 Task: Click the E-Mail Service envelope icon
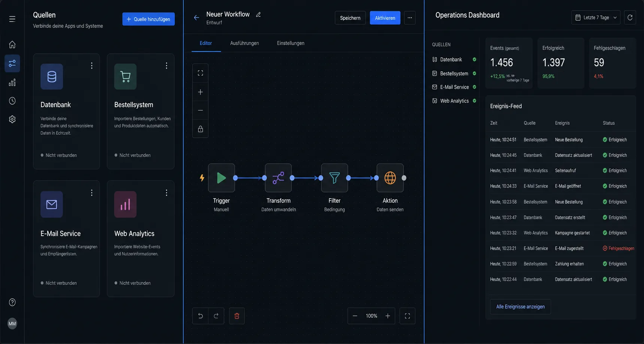point(52,204)
